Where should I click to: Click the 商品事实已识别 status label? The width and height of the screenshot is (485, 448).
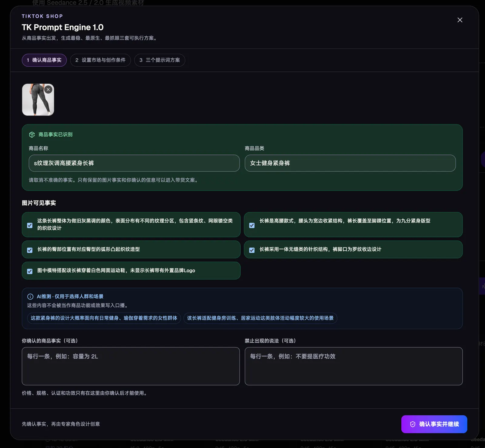(55, 134)
